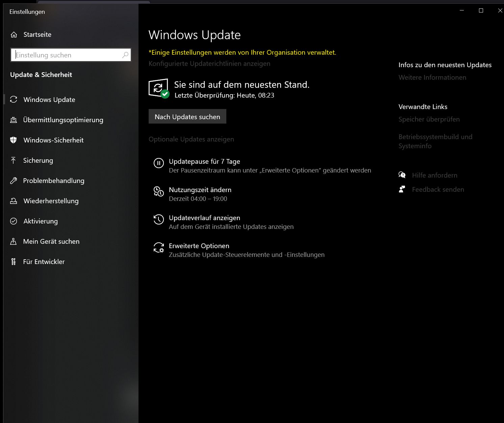Click the yellow organisation management notice
504x423 pixels.
[243, 52]
